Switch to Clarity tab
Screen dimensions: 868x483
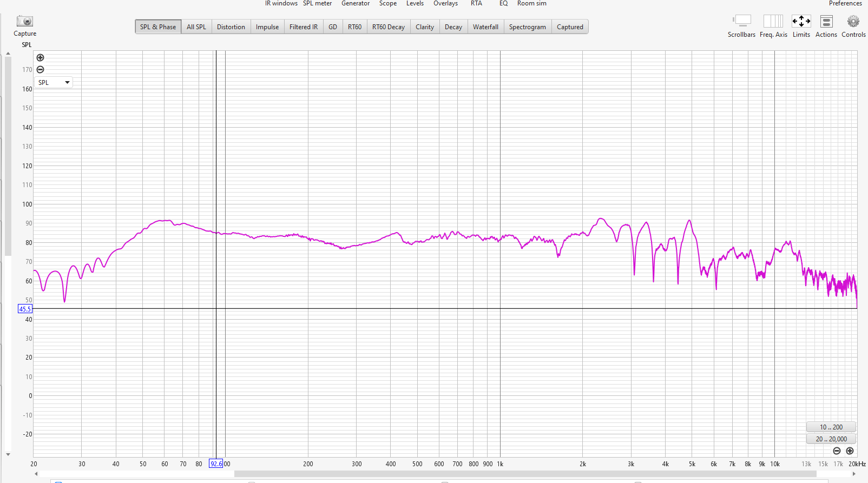(425, 27)
